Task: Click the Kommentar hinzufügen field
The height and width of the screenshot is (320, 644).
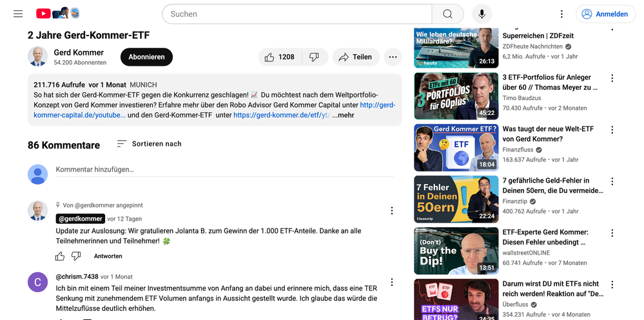Action: pos(225,169)
